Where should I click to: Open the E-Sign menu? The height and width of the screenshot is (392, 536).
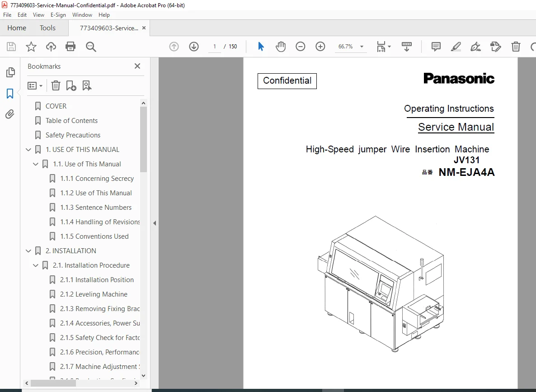click(58, 15)
